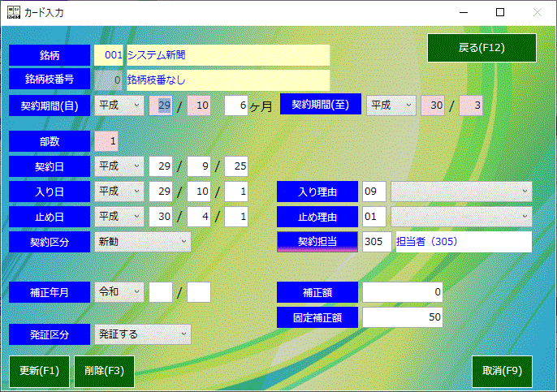Minimize the カード入力 window
The image size is (557, 392).
[463, 12]
